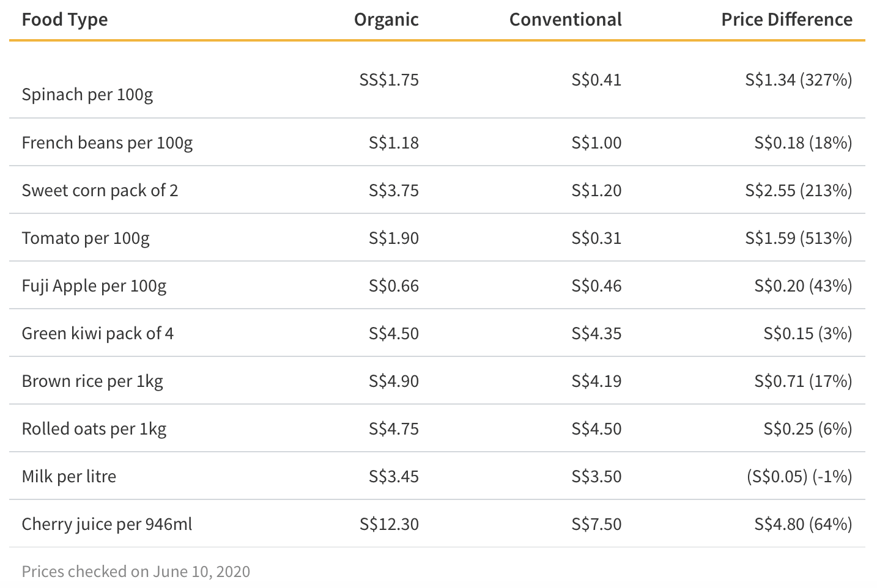Click the Conventional column header
This screenshot has width=877, height=588.
coord(566,20)
